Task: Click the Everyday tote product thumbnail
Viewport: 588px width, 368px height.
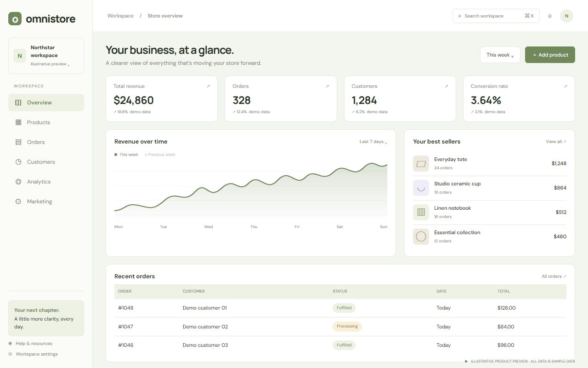Action: [421, 163]
